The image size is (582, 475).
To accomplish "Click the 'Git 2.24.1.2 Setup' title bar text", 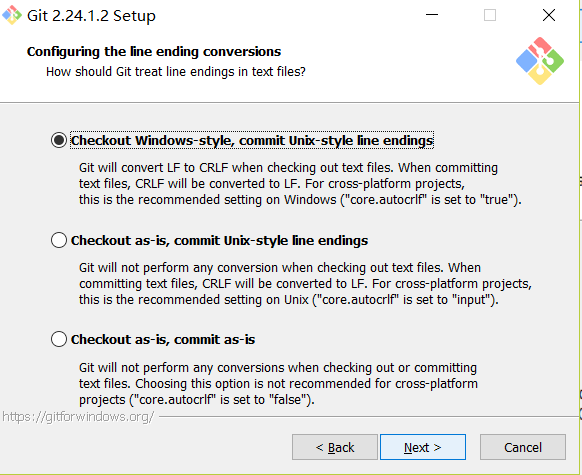I will coord(91,16).
